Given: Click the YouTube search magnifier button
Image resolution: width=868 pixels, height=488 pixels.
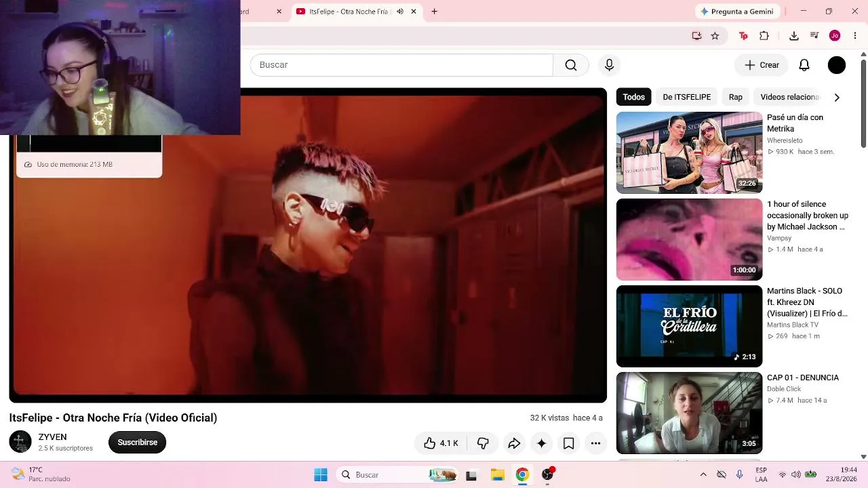Looking at the screenshot, I should pos(571,65).
